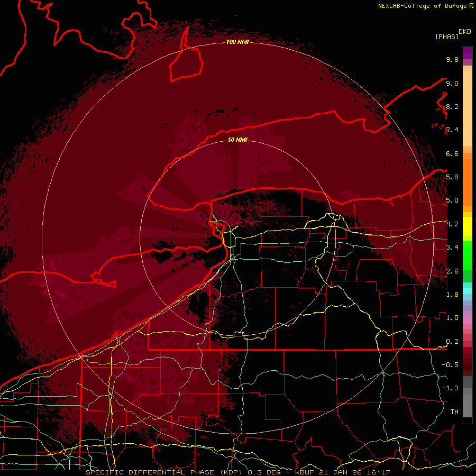
Task: Click the TH threshold label
Action: 454,412
